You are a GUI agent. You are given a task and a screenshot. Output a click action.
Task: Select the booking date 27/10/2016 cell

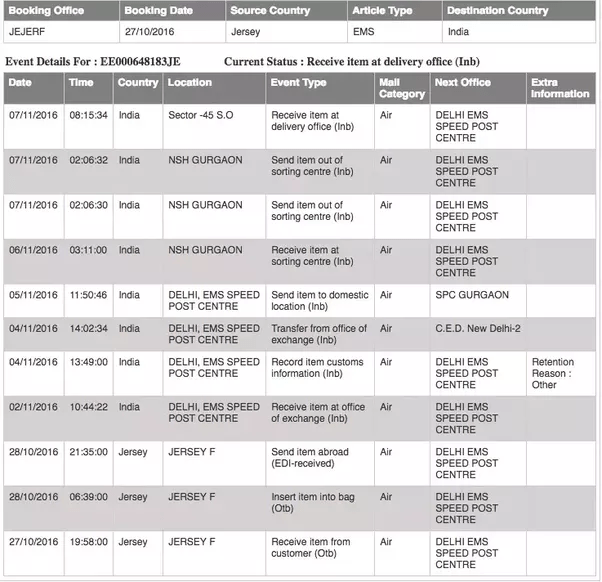pos(172,31)
